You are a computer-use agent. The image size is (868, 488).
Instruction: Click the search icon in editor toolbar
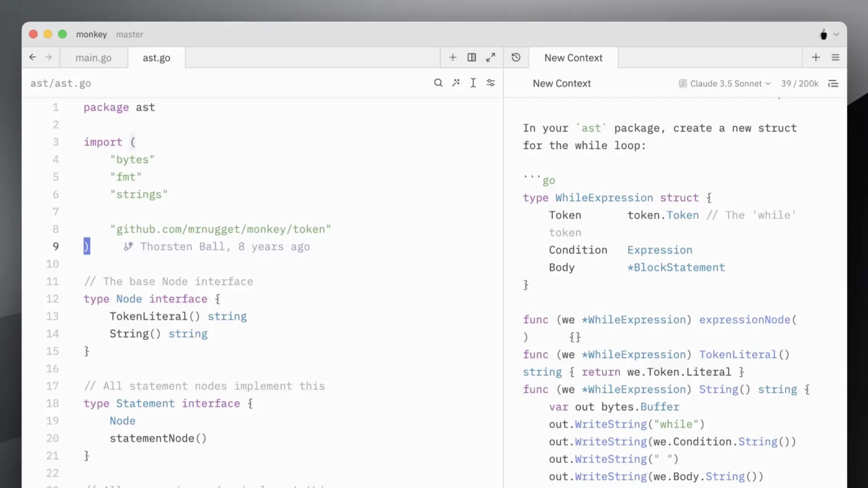(x=438, y=83)
